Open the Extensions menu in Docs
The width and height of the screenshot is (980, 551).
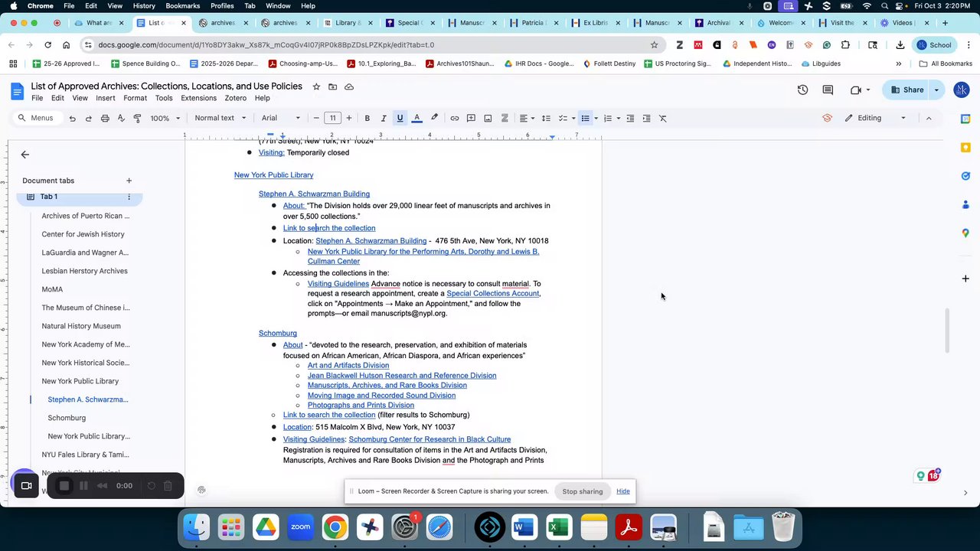[198, 98]
